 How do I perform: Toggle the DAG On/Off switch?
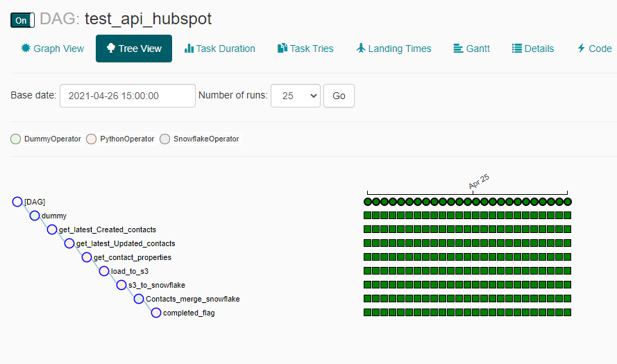click(22, 20)
